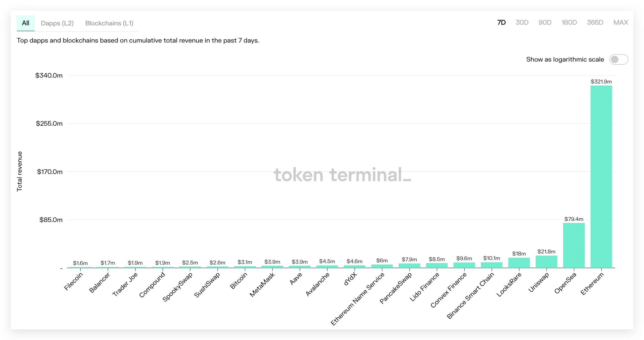644x340 pixels.
Task: Switch to the 90D time range
Action: click(x=545, y=23)
